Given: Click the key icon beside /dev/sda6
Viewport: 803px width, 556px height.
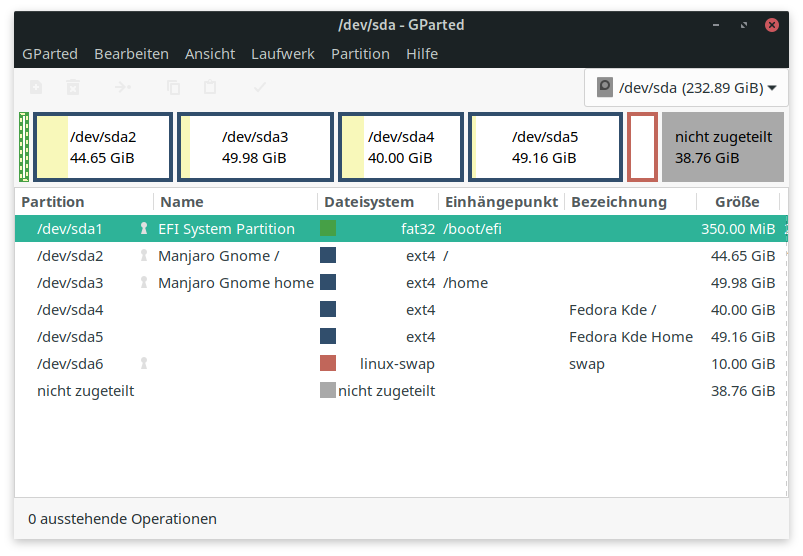Looking at the screenshot, I should point(144,364).
